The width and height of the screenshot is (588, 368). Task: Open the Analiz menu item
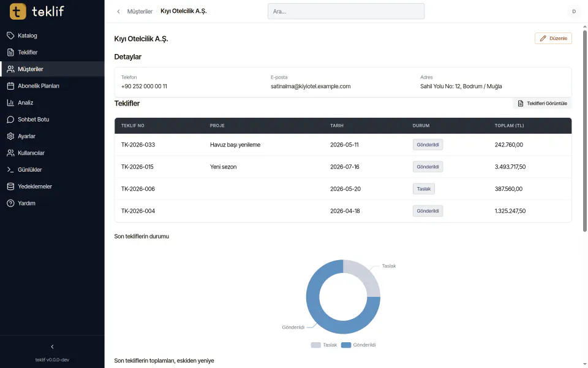pyautogui.click(x=52, y=102)
